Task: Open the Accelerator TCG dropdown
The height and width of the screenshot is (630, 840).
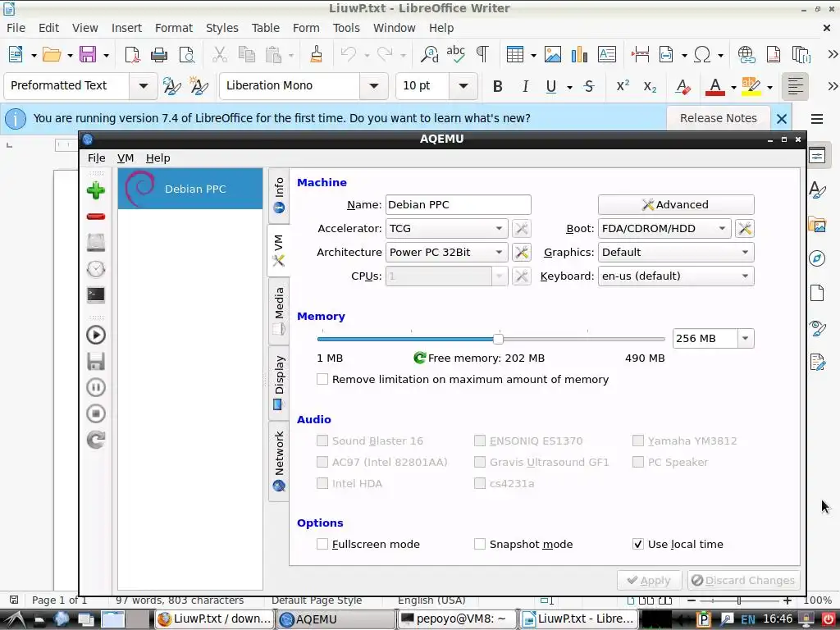Action: pos(446,229)
